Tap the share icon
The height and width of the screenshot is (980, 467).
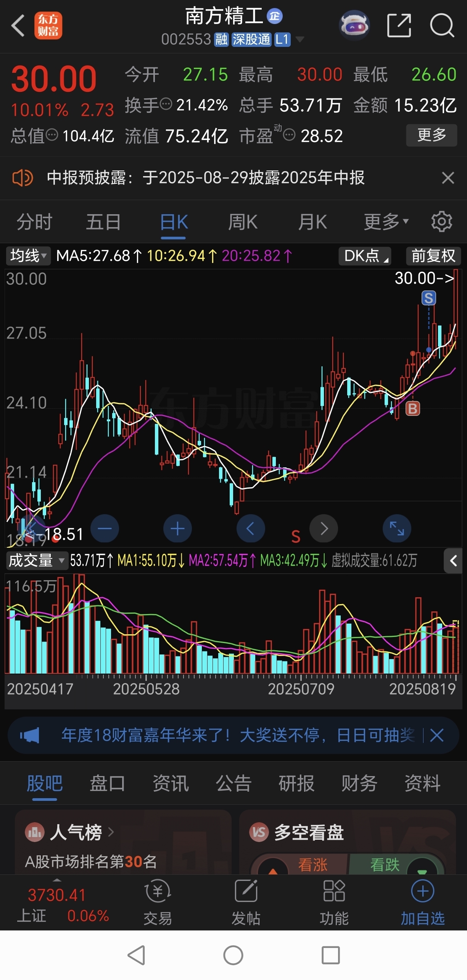[x=399, y=26]
